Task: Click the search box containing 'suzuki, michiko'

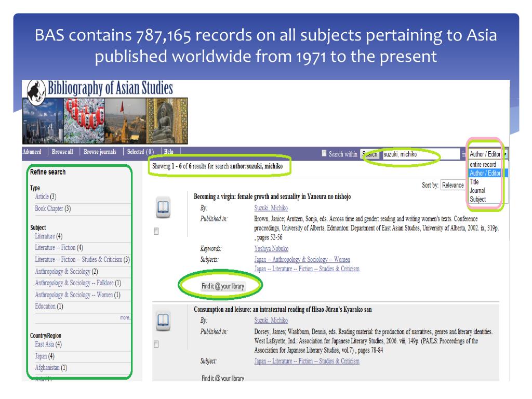Action: point(421,154)
